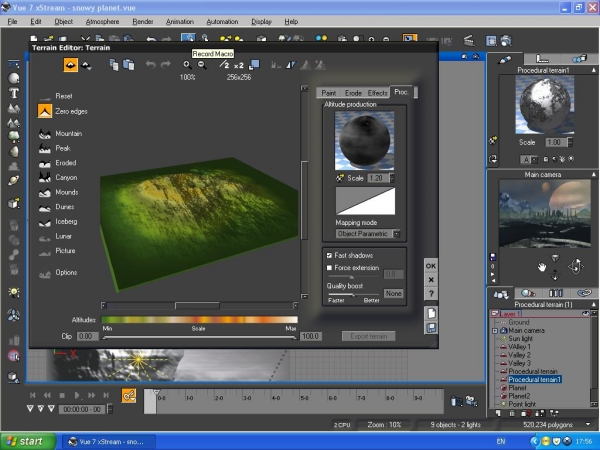Click the Terrain Editor undo arrow

coord(150,65)
